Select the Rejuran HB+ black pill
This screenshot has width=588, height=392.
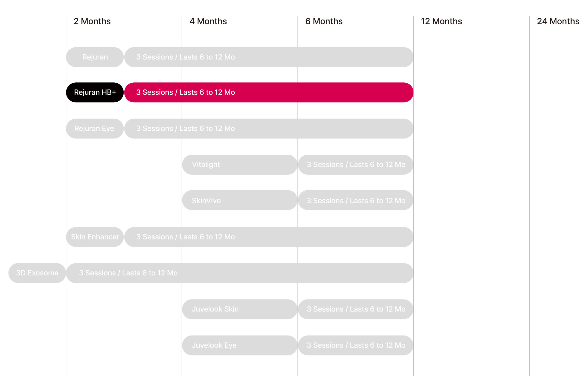coord(95,92)
